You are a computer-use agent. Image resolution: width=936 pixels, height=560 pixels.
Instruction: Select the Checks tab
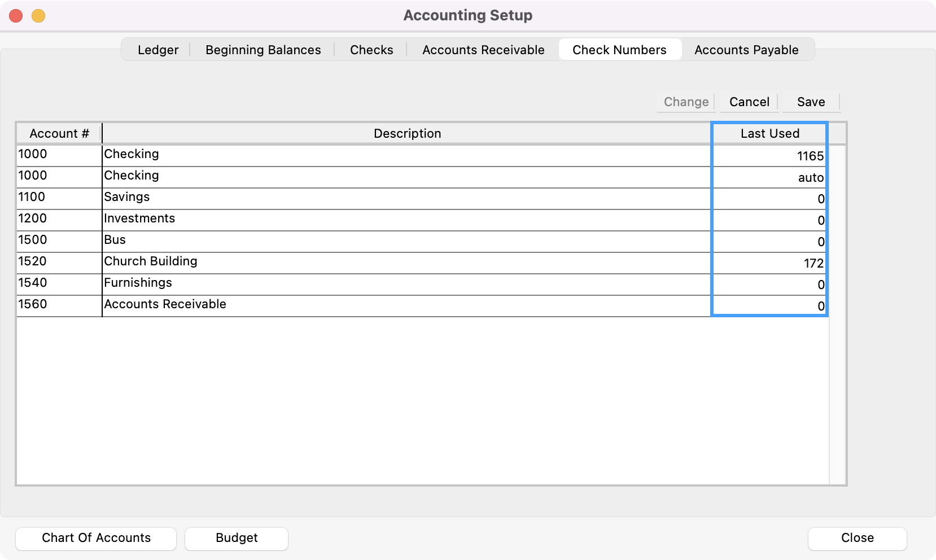click(x=371, y=50)
